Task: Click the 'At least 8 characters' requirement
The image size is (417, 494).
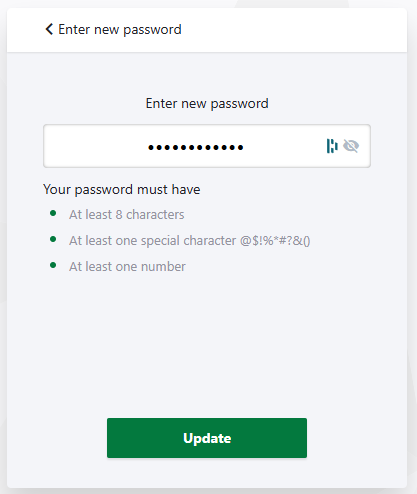Action: [x=127, y=215]
